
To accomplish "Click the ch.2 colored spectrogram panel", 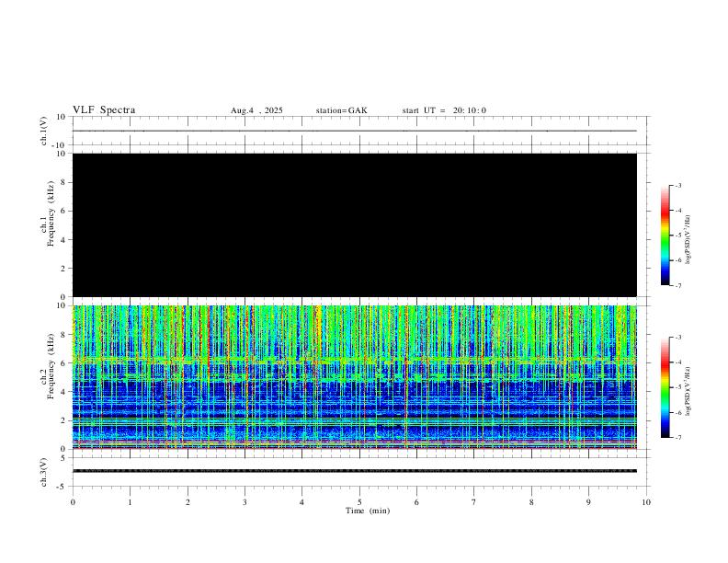I will coord(355,377).
